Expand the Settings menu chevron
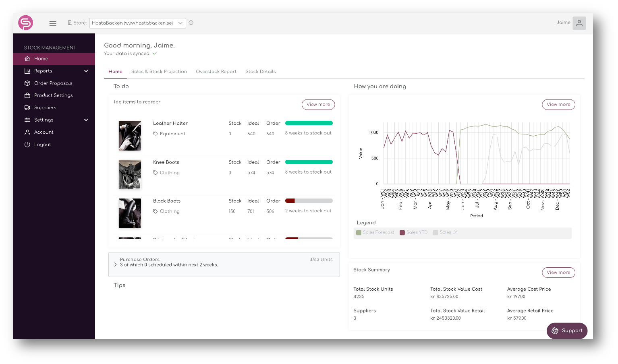Screen dimensions: 618x364 (86, 120)
